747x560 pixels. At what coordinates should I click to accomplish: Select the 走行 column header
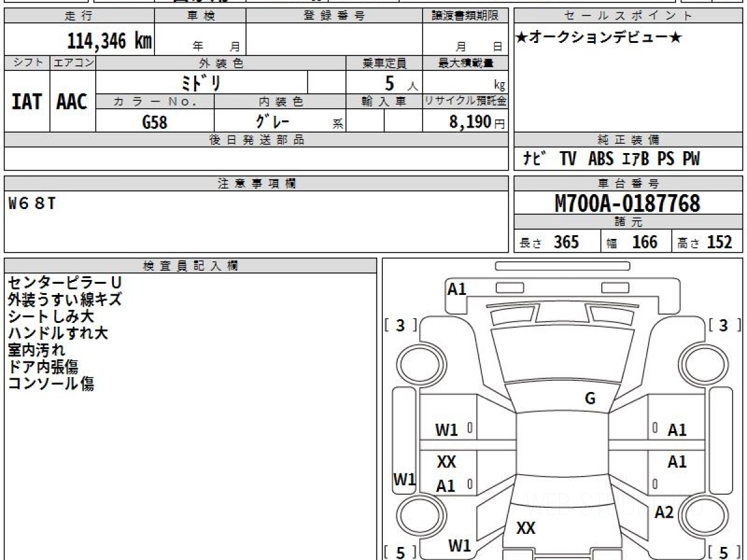[x=78, y=16]
